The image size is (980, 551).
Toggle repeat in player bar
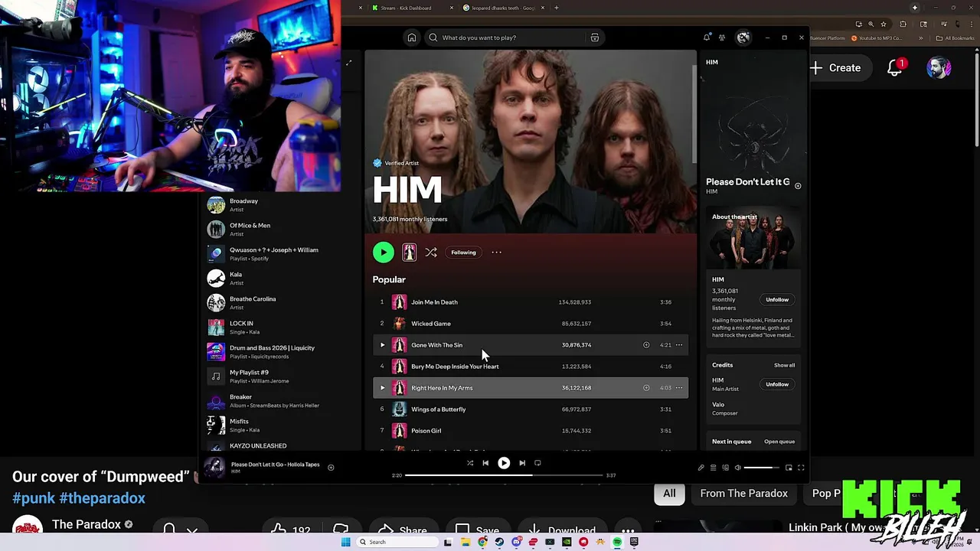pyautogui.click(x=537, y=463)
